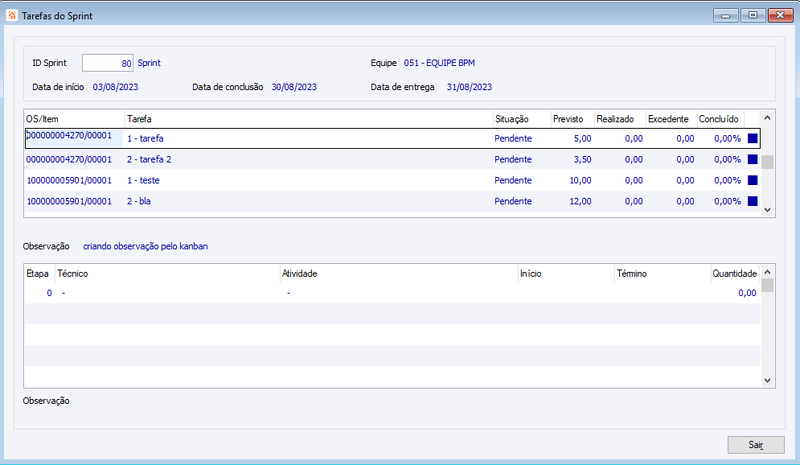Click blue color square in '1 - tarefa' row

click(753, 138)
